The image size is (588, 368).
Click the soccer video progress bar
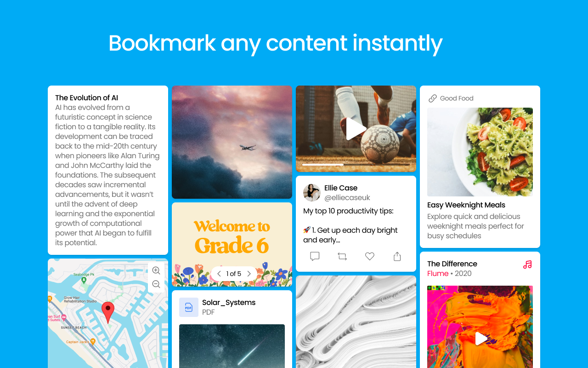(356, 164)
